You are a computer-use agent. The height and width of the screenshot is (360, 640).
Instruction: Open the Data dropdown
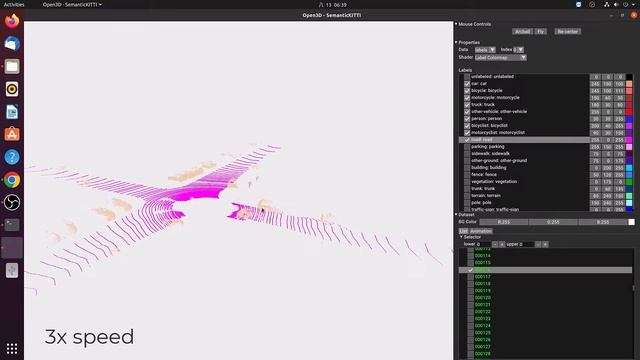tap(485, 50)
